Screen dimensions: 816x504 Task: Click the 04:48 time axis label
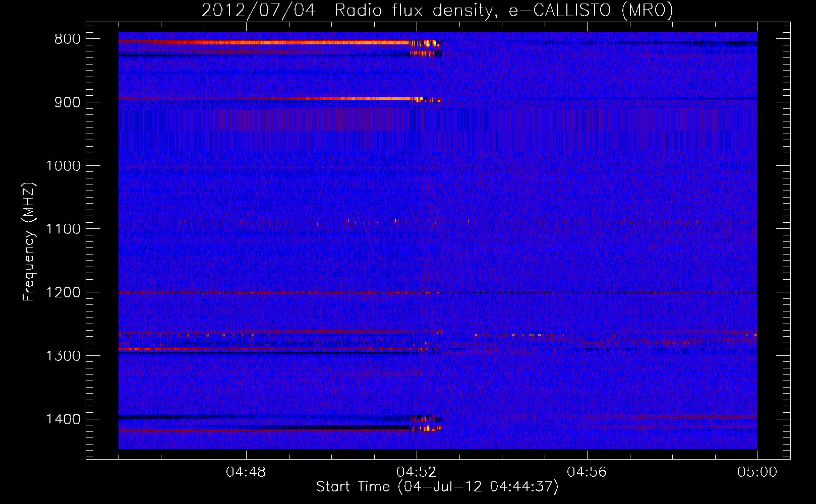(246, 472)
